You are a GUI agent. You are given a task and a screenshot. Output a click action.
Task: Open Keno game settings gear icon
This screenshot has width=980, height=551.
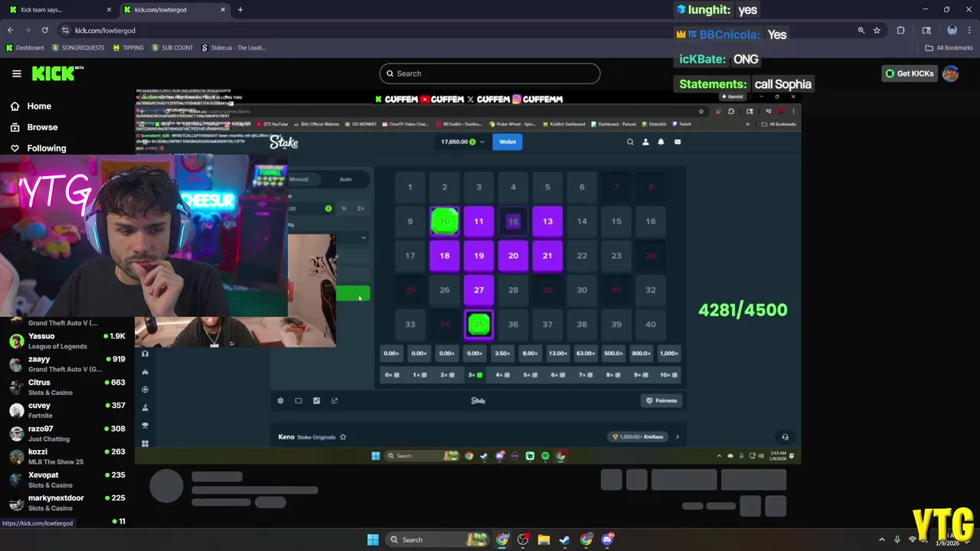coord(280,400)
